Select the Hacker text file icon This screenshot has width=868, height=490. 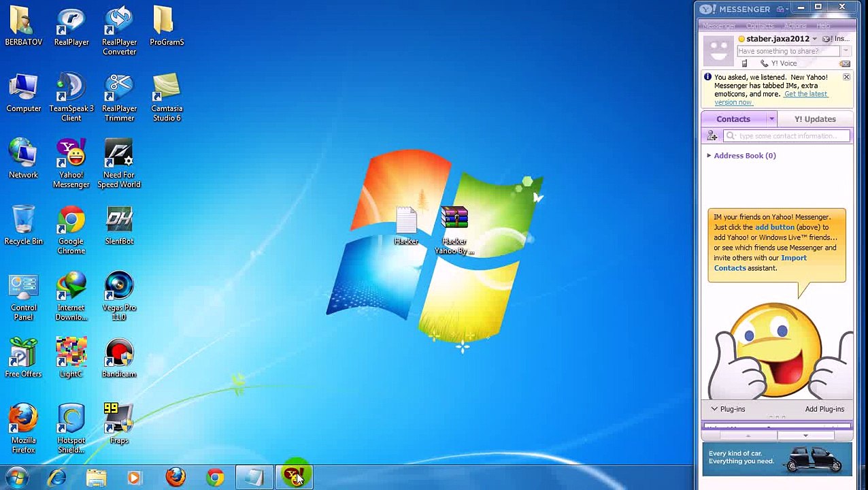[406, 226]
